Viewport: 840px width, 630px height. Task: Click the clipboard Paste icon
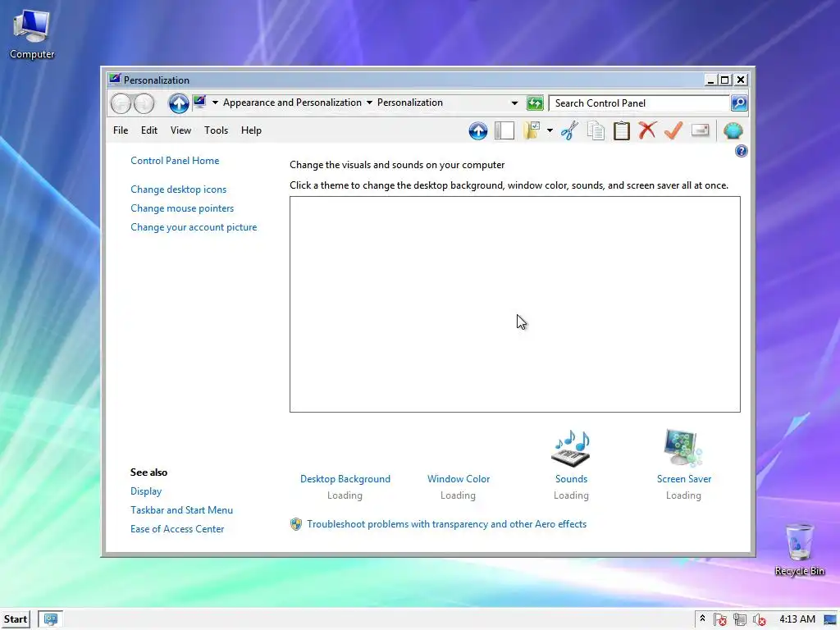(622, 130)
